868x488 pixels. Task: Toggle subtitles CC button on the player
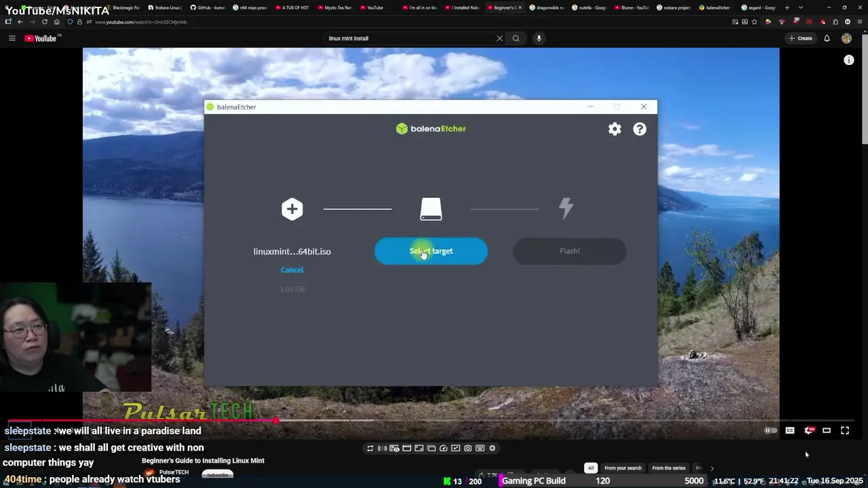coord(790,430)
